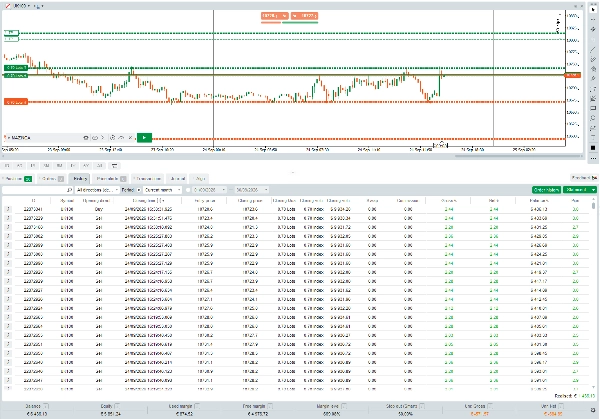600x419 pixels.
Task: Click the magnifier icon in the history search box
Action: click(x=69, y=190)
